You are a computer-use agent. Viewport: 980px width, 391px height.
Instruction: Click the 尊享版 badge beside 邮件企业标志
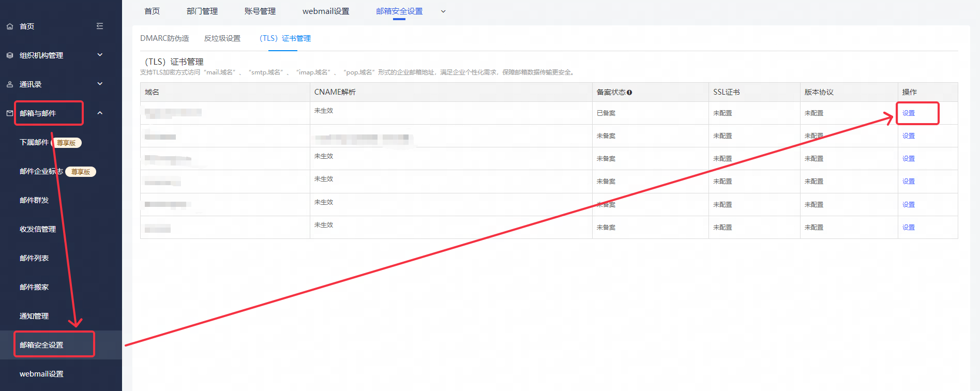(x=81, y=172)
